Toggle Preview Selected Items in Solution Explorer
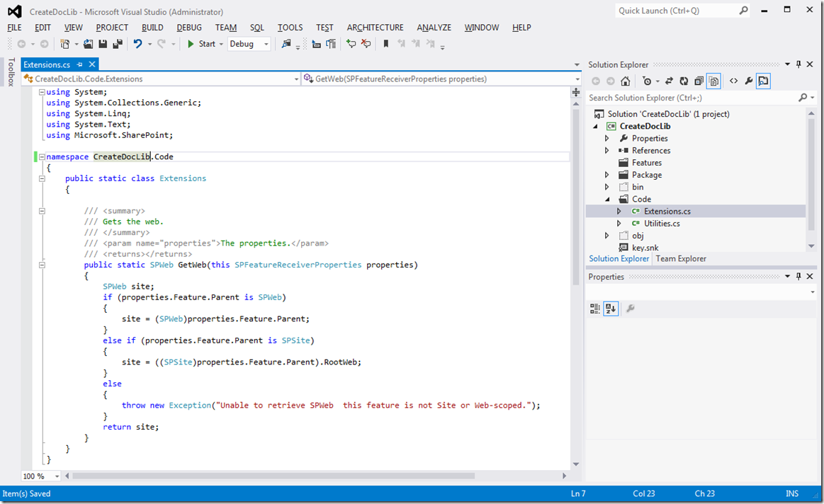 coord(763,81)
